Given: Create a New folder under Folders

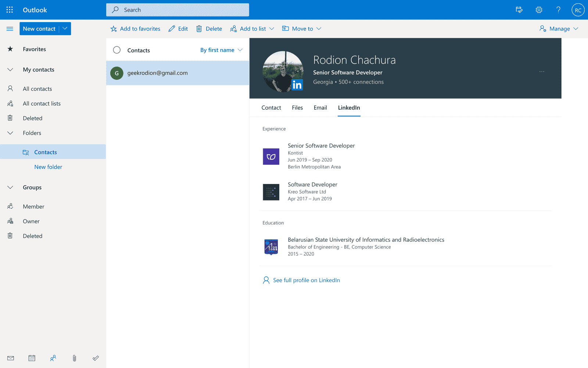Looking at the screenshot, I should tap(48, 167).
